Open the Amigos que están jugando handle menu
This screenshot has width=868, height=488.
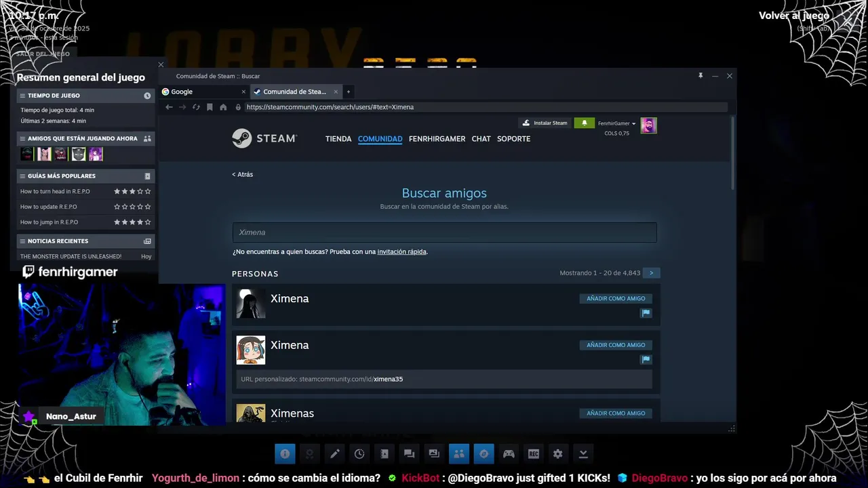22,138
